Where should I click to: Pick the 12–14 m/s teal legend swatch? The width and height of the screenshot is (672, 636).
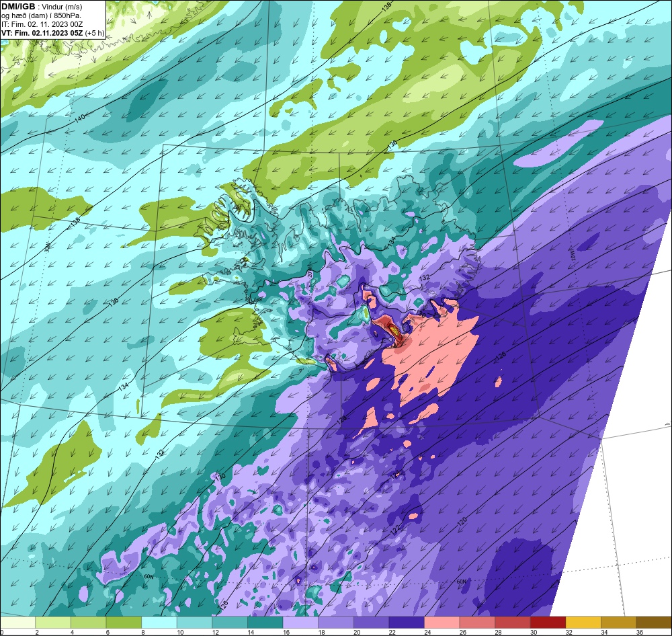click(230, 623)
